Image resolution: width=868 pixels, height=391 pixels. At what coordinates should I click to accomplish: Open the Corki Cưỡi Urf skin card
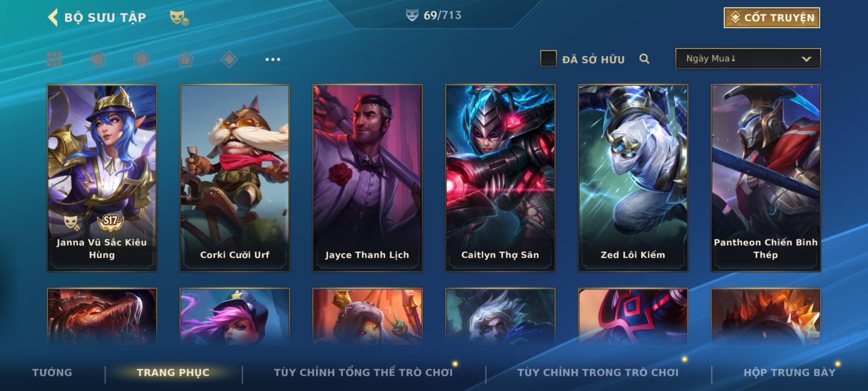(235, 178)
